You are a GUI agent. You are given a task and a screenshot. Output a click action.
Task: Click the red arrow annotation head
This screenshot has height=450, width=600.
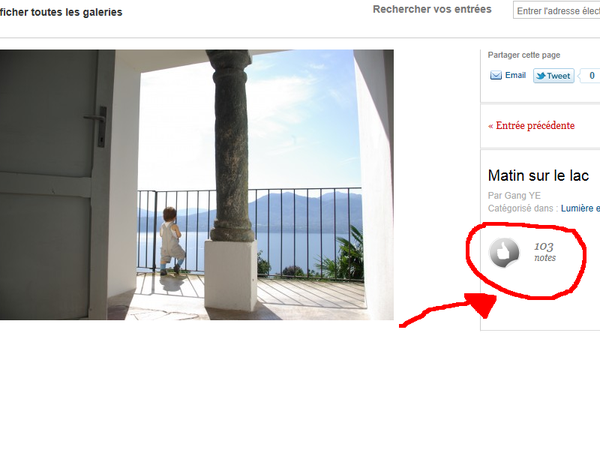(x=481, y=304)
